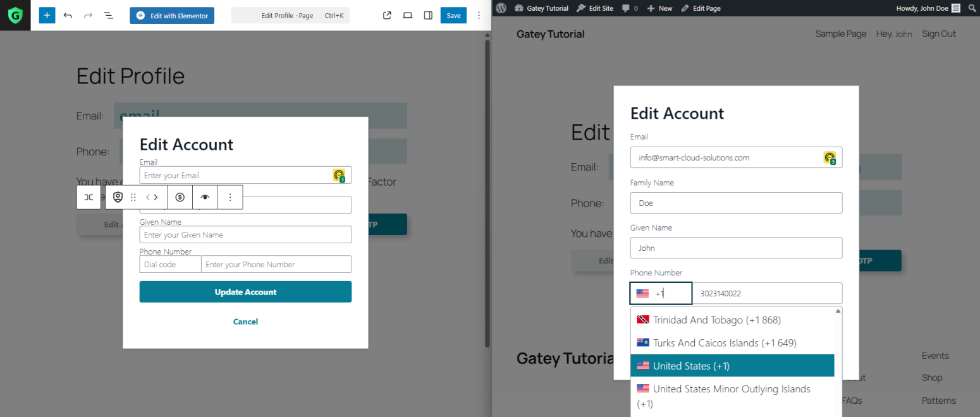
Task: Click Shop footer link
Action: click(x=932, y=378)
